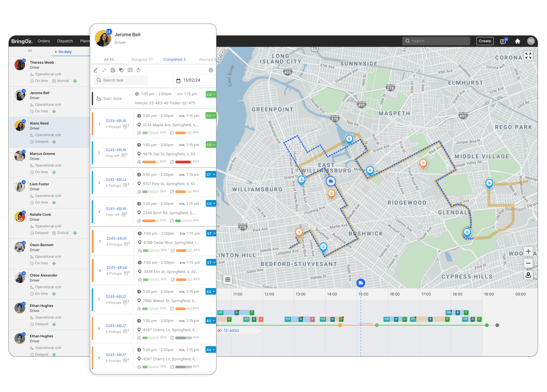The image size is (547, 392).
Task: Select the Assigned 37 tab
Action: click(x=142, y=60)
